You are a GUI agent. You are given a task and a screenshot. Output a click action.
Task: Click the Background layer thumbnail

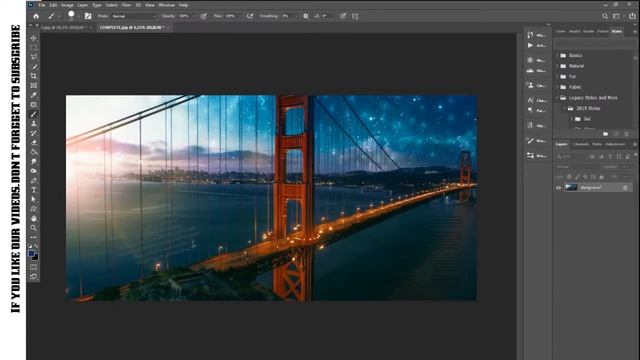click(571, 188)
